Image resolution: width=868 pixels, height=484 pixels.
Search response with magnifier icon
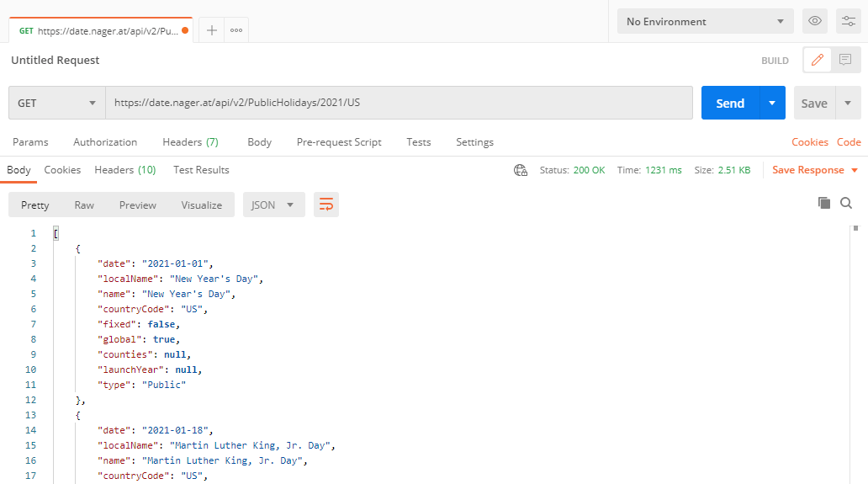coord(846,203)
